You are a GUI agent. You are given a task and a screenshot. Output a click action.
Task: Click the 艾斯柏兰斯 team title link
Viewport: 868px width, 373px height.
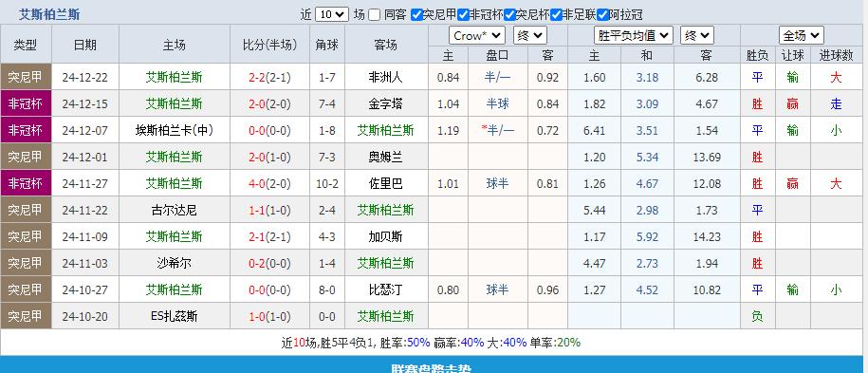pyautogui.click(x=49, y=14)
